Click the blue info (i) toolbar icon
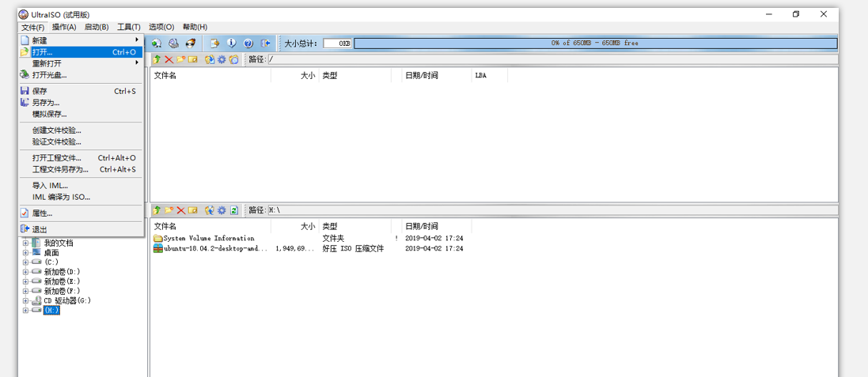This screenshot has height=377, width=868. (x=231, y=43)
